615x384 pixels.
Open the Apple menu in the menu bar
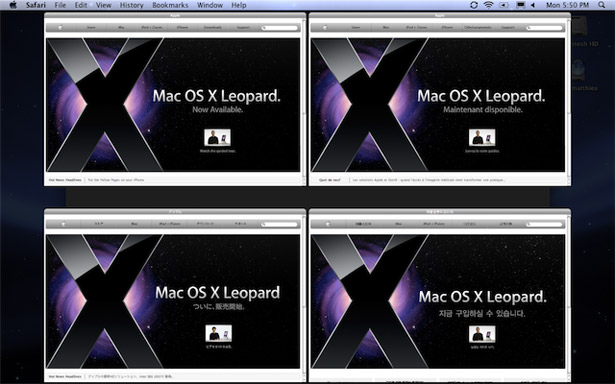13,5
